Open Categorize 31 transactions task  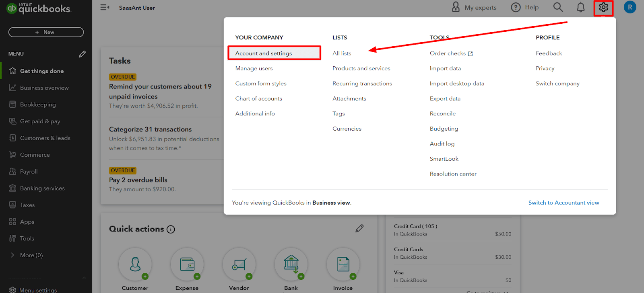[150, 129]
